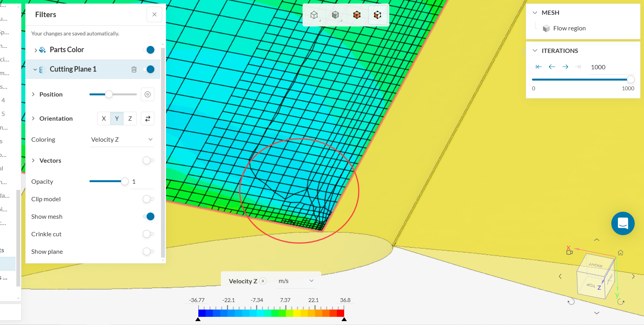Click the Opacity slider handle
The image size is (644, 325).
124,181
